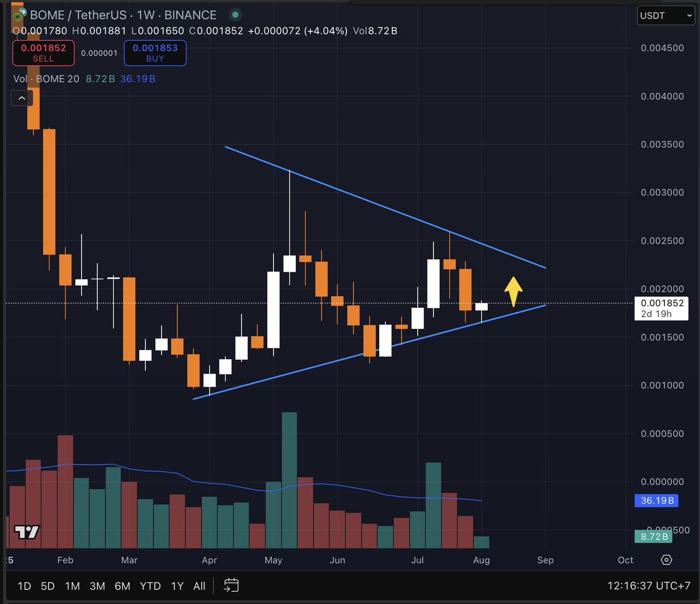This screenshot has height=604, width=700.
Task: Open chart settings via the gear icon
Action: 667,560
